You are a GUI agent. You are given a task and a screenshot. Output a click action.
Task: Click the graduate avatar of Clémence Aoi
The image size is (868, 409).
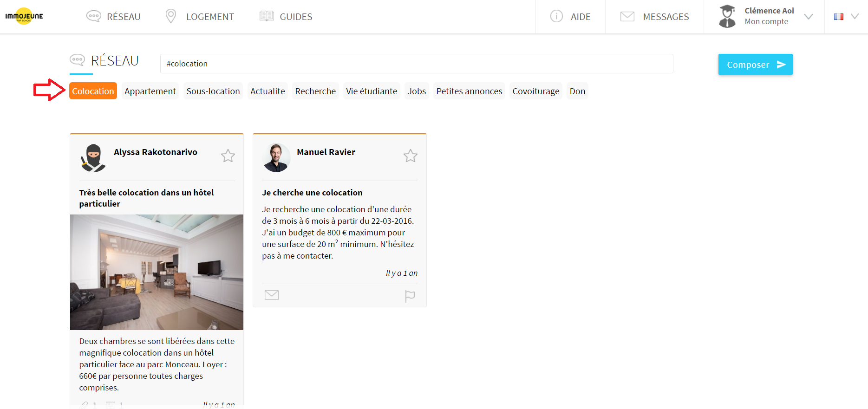727,16
